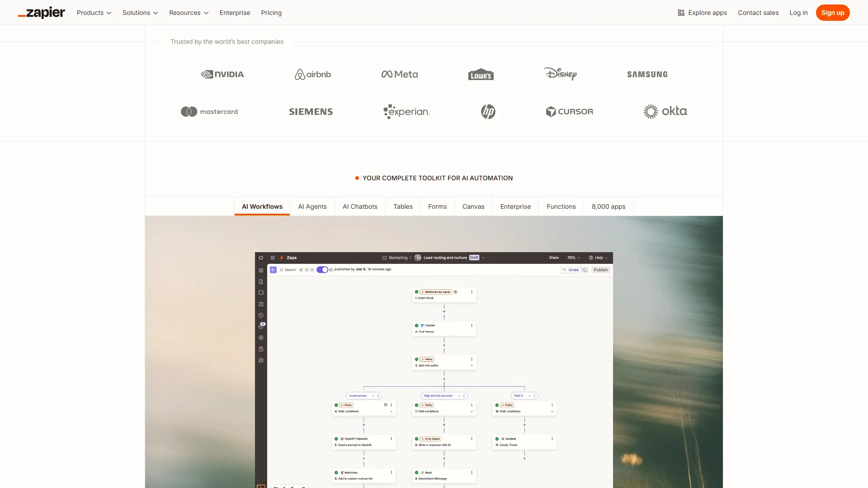Click the Draft badge

point(474,258)
